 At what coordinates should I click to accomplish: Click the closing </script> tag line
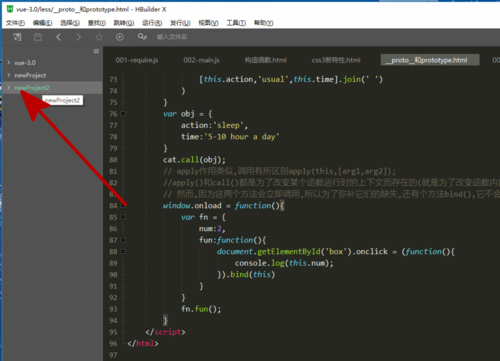pyautogui.click(x=165, y=332)
